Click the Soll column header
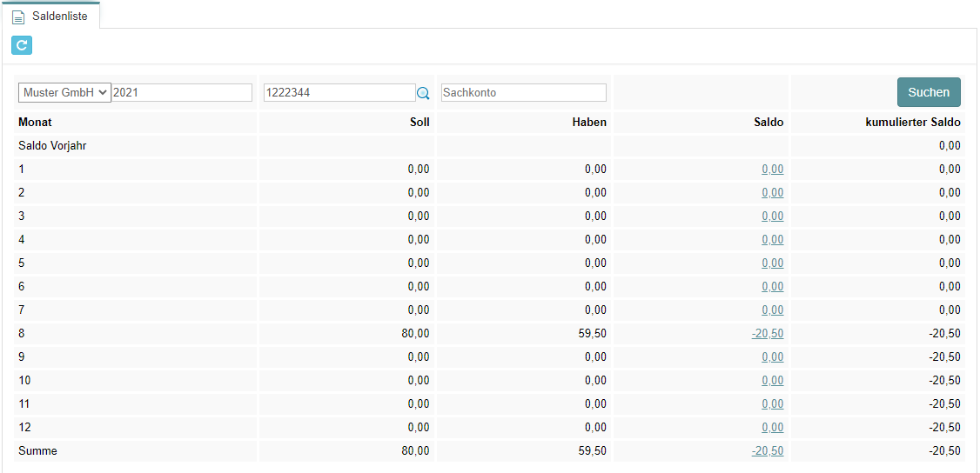The height and width of the screenshot is (473, 980). click(420, 123)
